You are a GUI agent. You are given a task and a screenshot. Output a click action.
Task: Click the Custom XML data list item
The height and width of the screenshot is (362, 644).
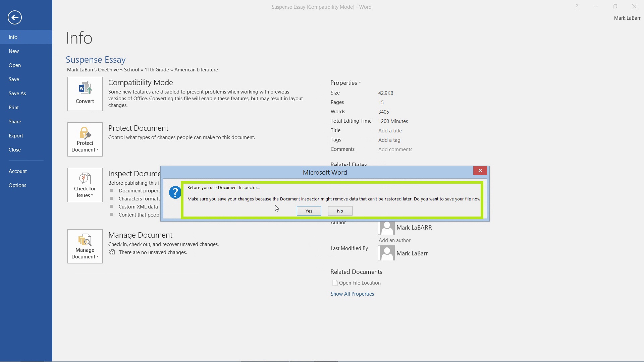click(x=138, y=207)
